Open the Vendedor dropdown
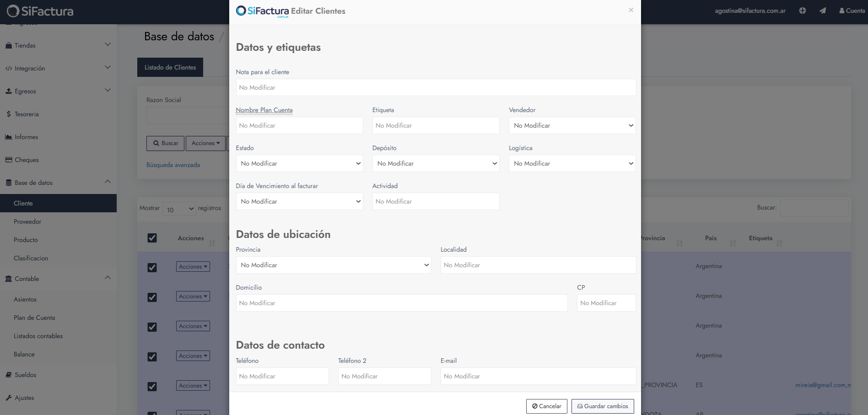Screen dimensions: 868x415 coord(572,125)
